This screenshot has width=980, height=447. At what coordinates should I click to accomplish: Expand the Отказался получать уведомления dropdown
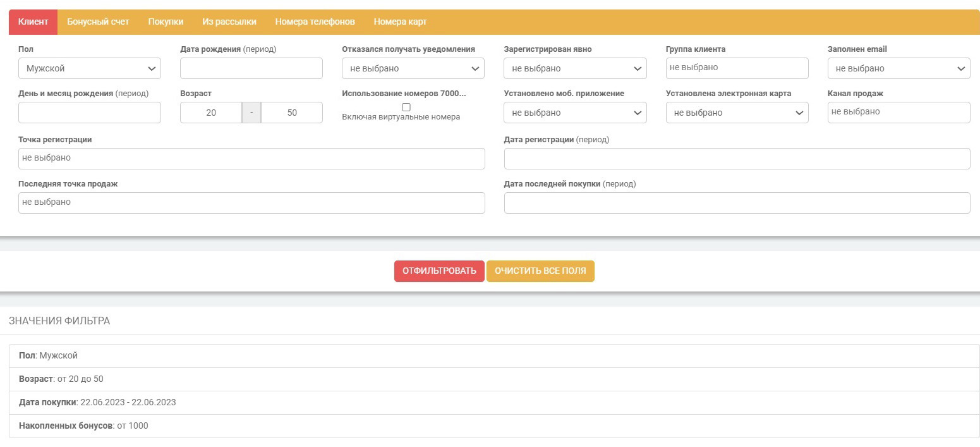click(x=413, y=68)
